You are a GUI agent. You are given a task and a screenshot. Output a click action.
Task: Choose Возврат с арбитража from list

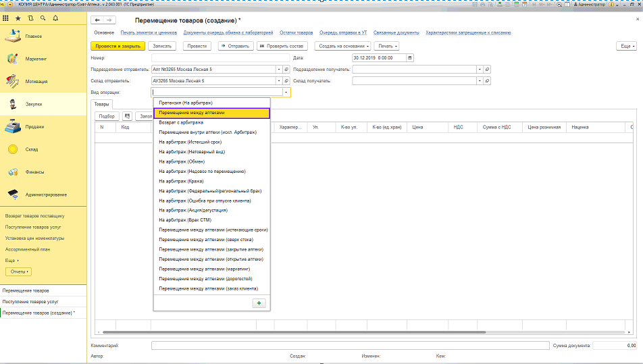tap(181, 122)
